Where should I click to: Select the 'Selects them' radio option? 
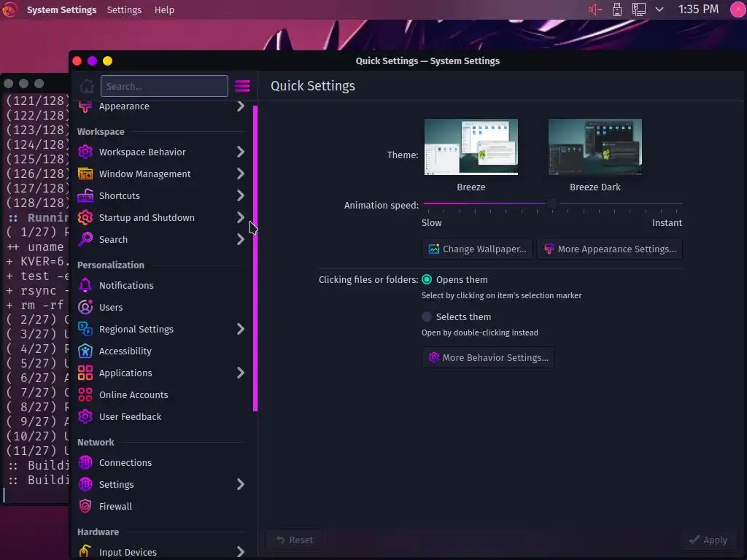click(x=427, y=316)
